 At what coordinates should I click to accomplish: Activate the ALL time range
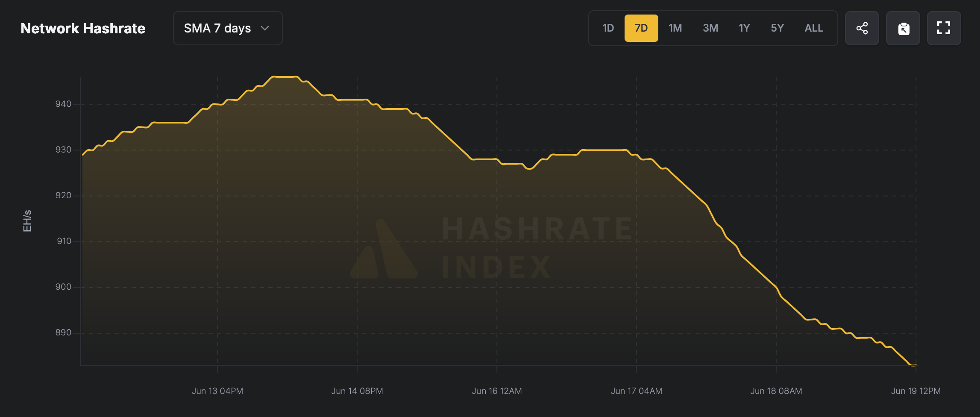point(813,28)
